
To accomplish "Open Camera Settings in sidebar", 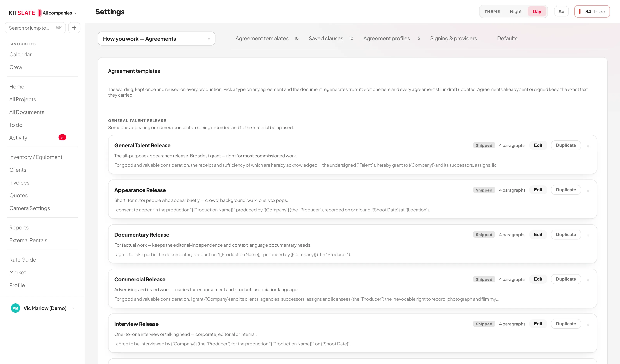I will [29, 208].
